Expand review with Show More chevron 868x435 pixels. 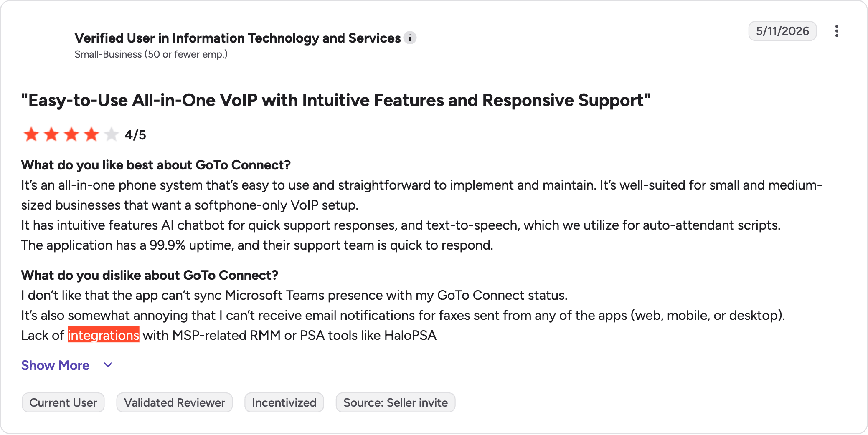coord(108,365)
